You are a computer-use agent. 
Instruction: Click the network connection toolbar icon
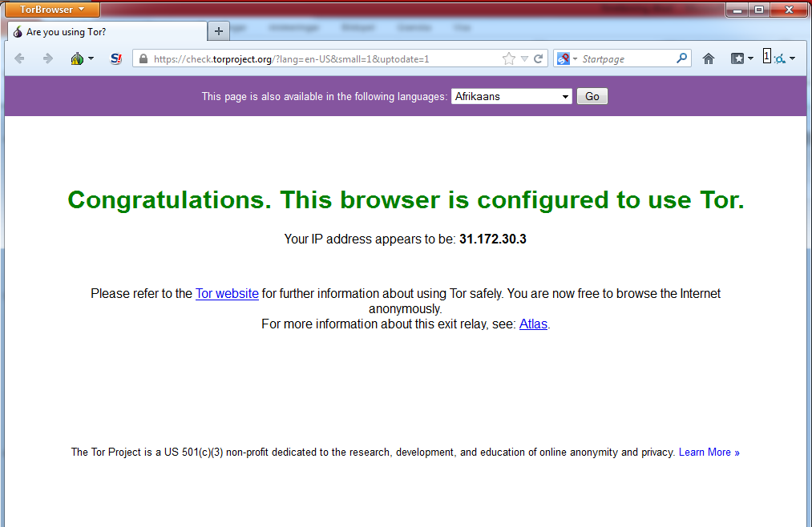point(779,59)
